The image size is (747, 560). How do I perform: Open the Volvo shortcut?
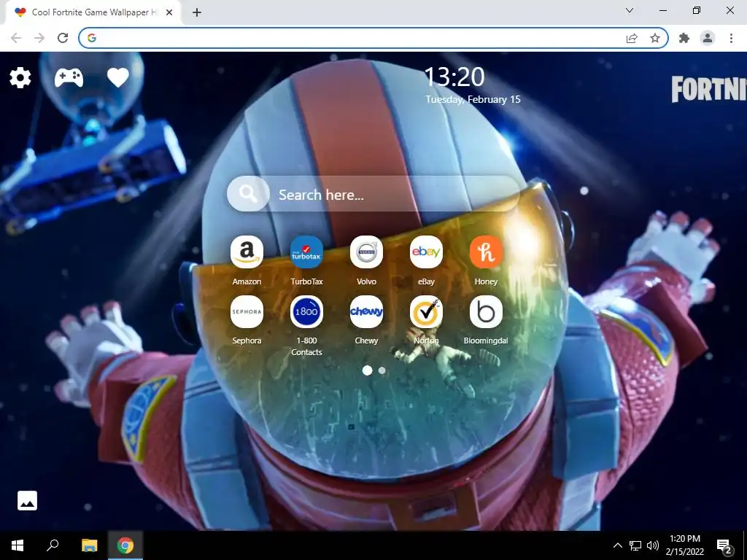click(366, 252)
